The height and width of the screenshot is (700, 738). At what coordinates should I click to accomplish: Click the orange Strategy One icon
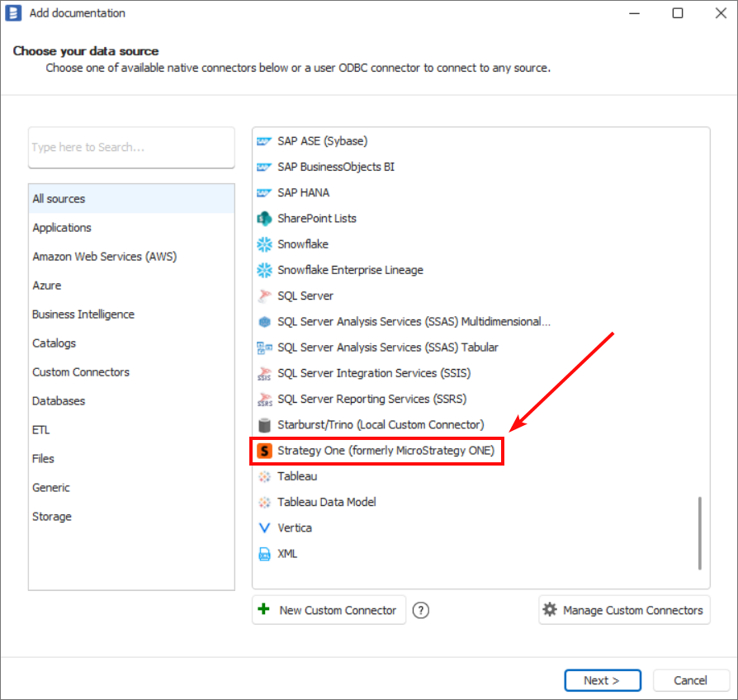264,451
